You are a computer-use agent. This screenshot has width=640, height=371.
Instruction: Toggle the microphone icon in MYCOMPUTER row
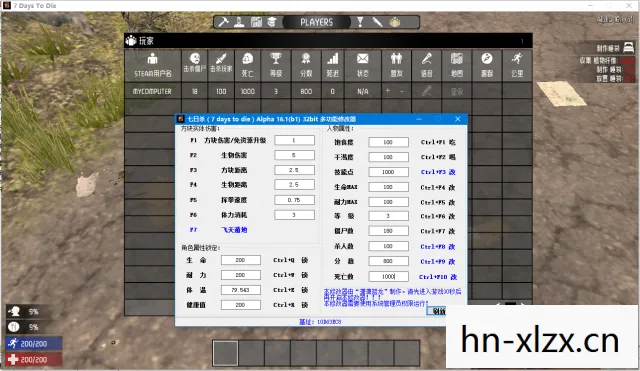427,91
